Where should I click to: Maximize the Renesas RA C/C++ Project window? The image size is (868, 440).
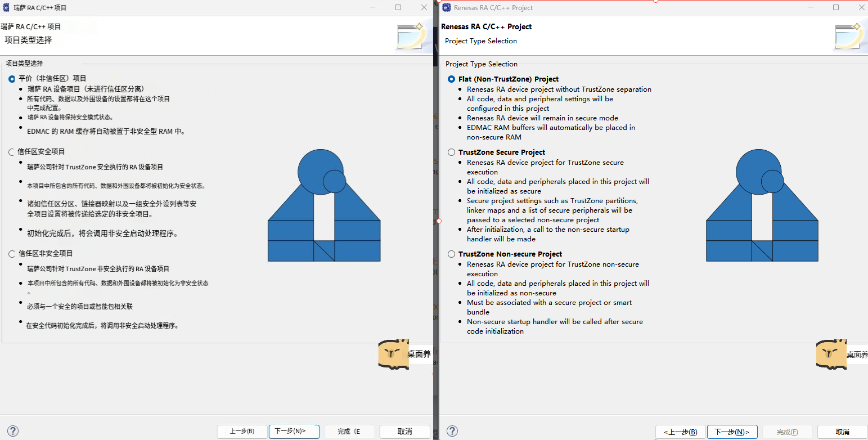coord(836,7)
